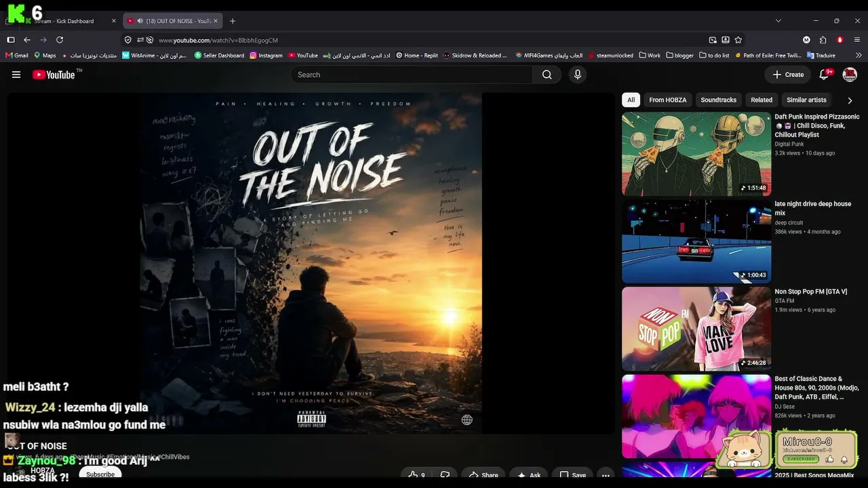
Task: Open the to do list bookmarks folder
Action: tap(714, 56)
